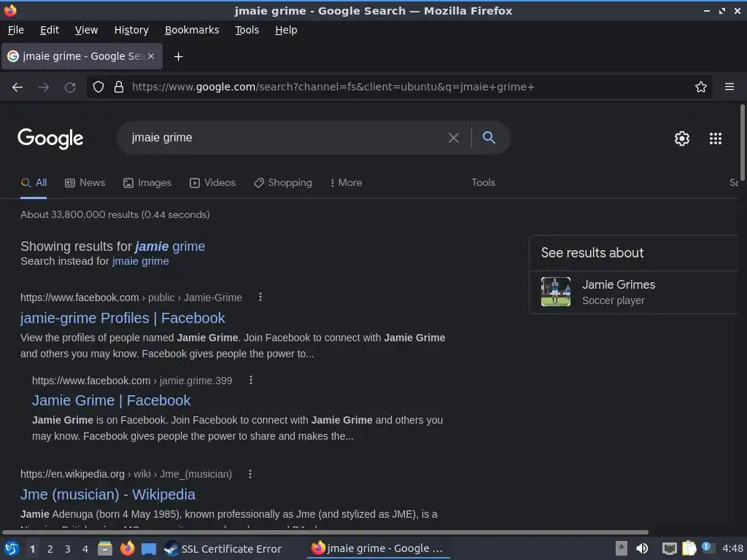The width and height of the screenshot is (747, 560).
Task: Switch to Images results tab
Action: coord(147,183)
